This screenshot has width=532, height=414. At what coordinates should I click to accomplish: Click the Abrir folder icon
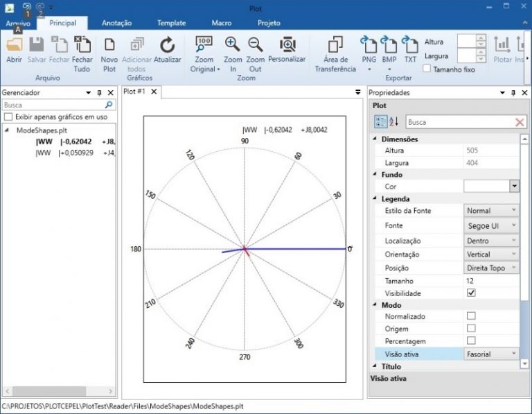click(x=14, y=46)
